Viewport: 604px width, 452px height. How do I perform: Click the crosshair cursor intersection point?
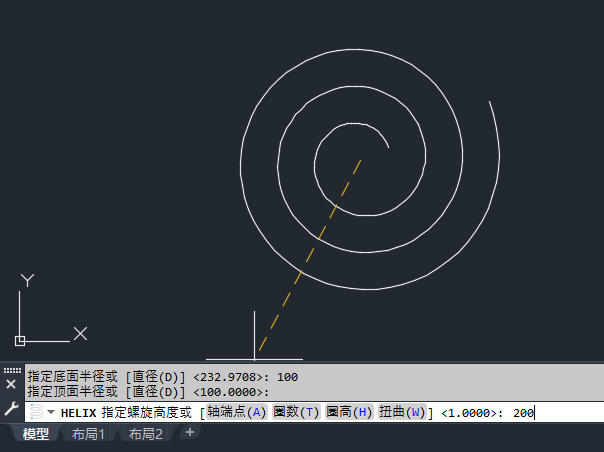pos(254,359)
